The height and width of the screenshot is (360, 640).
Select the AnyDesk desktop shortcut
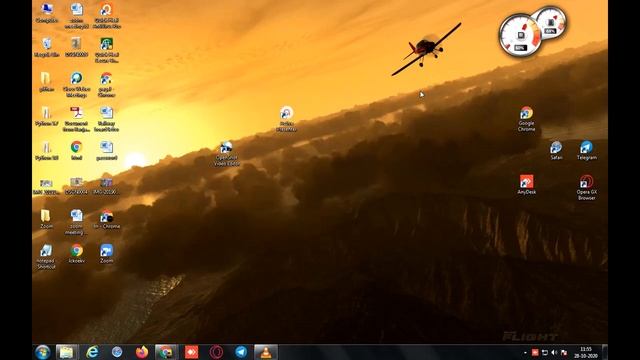pos(526,184)
